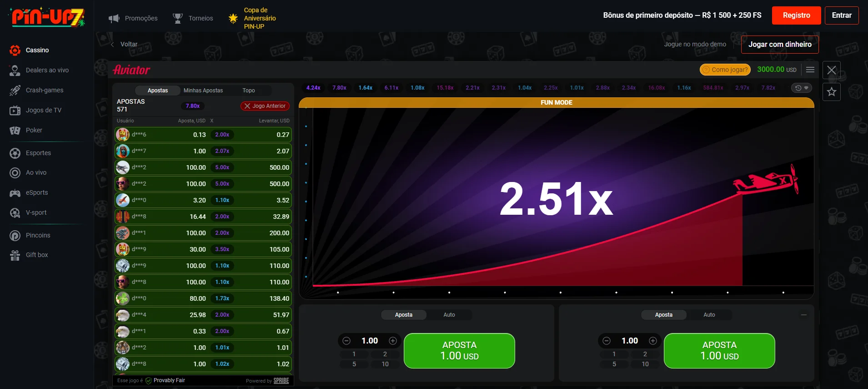868x389 pixels.
Task: Add Aviator to favorites with star icon
Action: point(832,92)
